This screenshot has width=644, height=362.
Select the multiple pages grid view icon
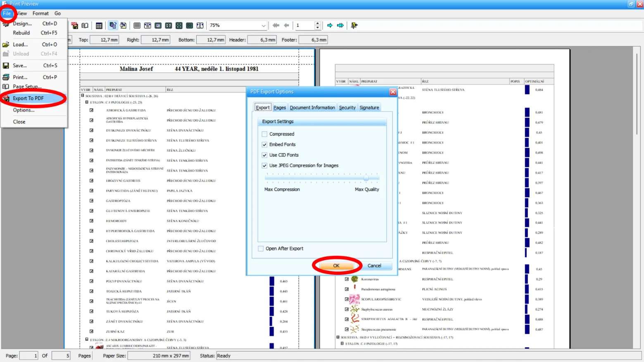(190, 26)
